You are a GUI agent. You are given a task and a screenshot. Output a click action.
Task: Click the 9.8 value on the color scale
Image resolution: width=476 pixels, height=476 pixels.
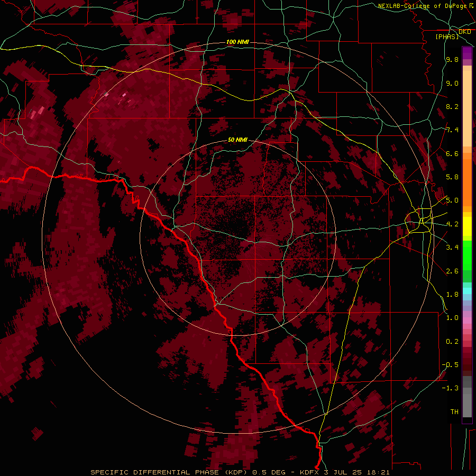click(x=452, y=59)
